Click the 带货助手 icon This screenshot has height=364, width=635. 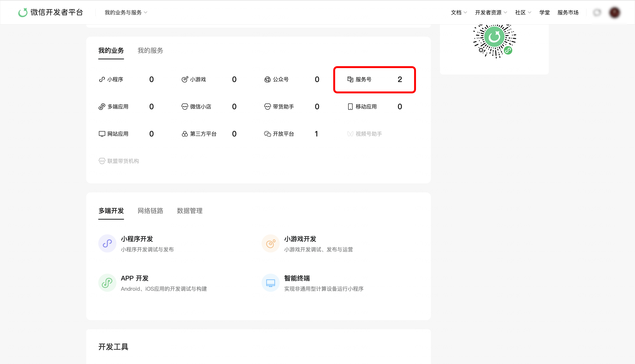(x=267, y=107)
